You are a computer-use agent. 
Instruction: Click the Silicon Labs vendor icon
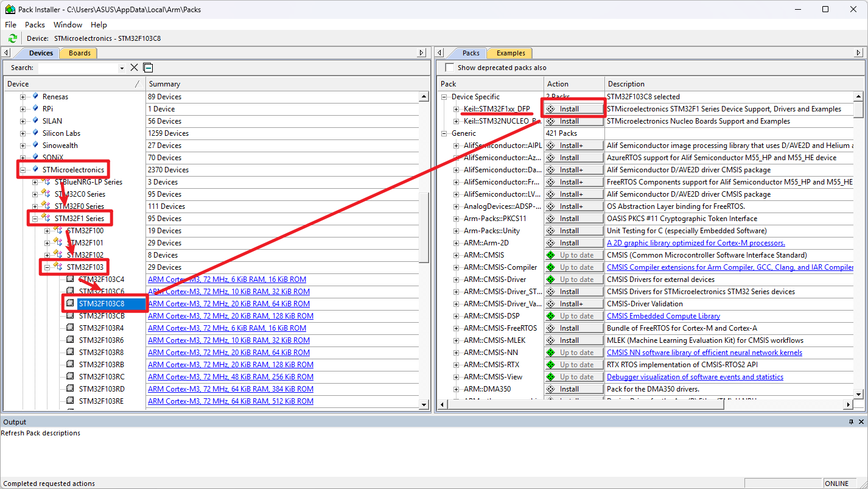tap(35, 133)
